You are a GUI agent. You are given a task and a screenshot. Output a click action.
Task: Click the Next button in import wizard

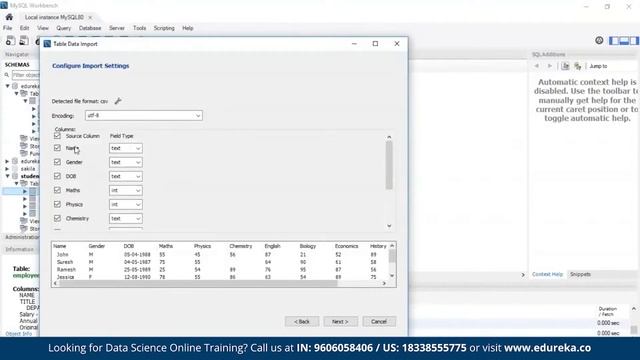tap(340, 322)
